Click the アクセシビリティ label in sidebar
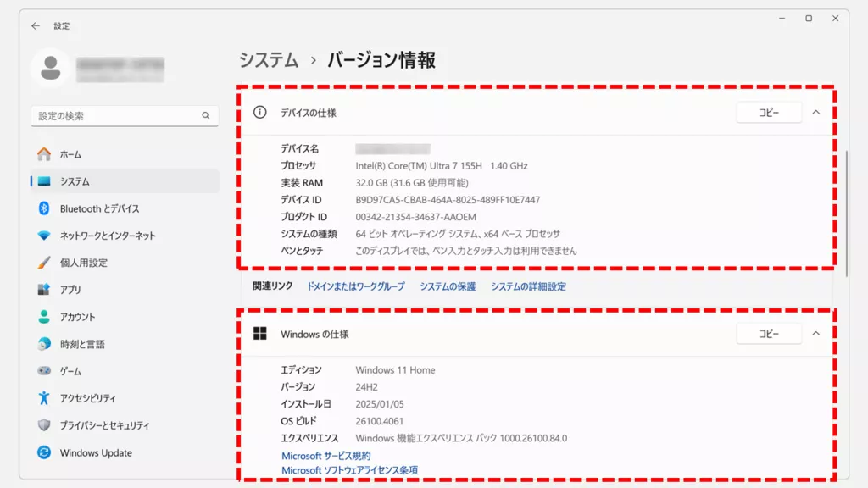The width and height of the screenshot is (868, 488). click(x=88, y=398)
